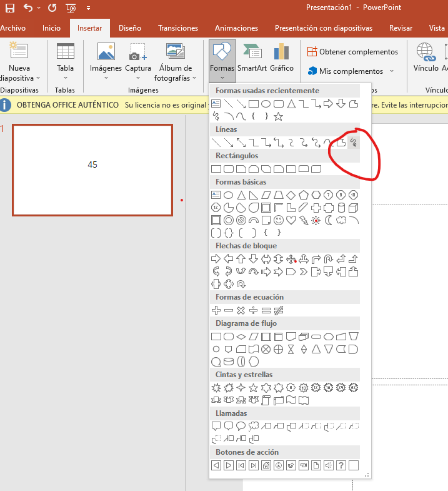Screen dimensions: 448x491
Task: Choose the Cloud callout shape
Action: tap(254, 426)
